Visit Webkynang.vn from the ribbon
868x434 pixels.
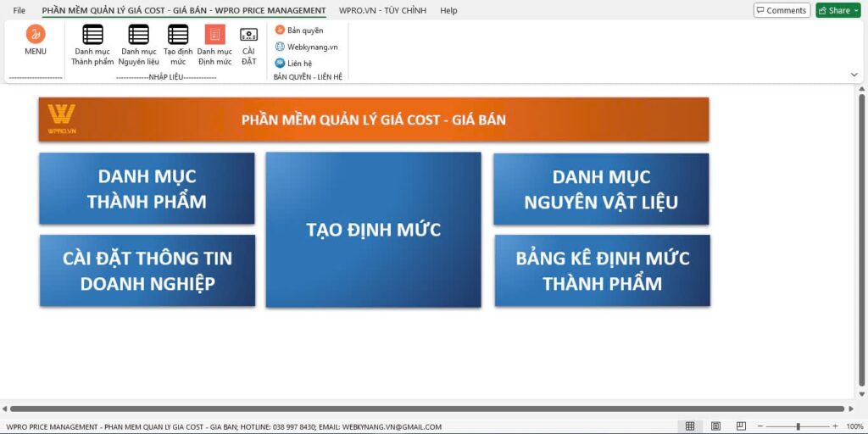306,47
